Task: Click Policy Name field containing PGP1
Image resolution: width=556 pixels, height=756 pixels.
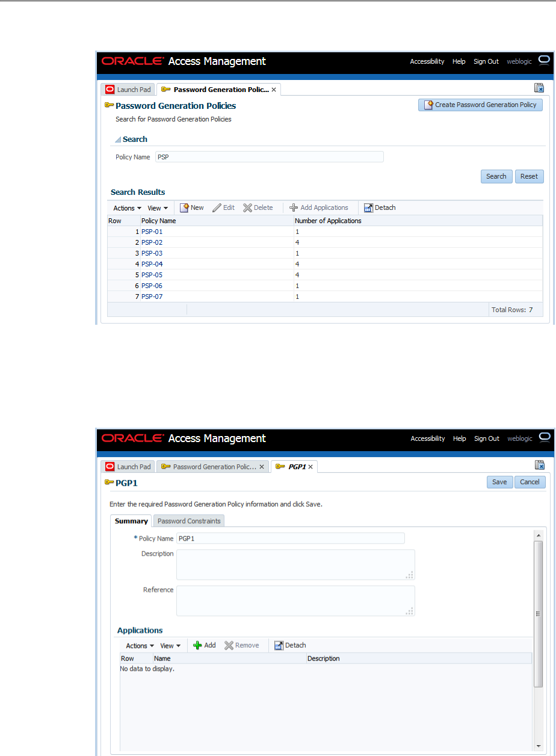Action: point(291,538)
